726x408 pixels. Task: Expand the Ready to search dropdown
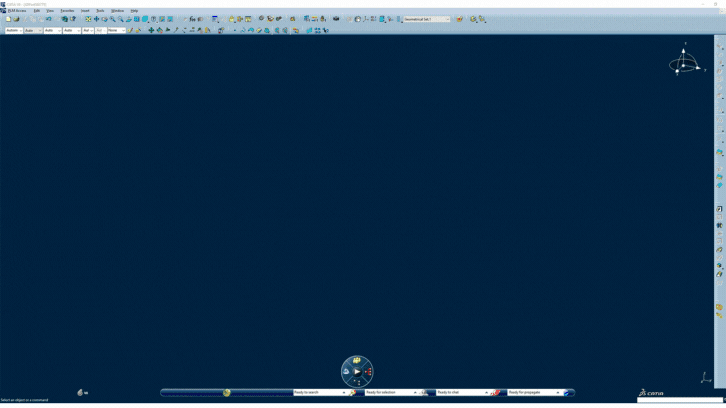click(x=344, y=393)
